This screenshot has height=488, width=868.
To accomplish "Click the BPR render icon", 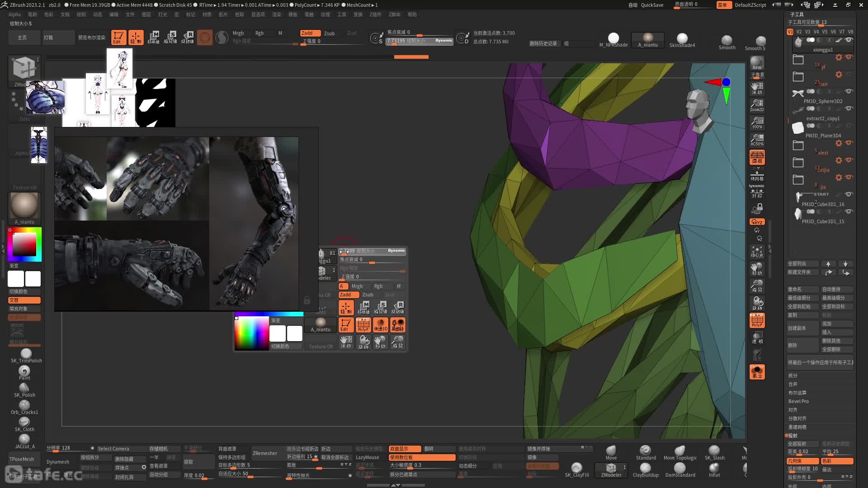I will 757,63.
